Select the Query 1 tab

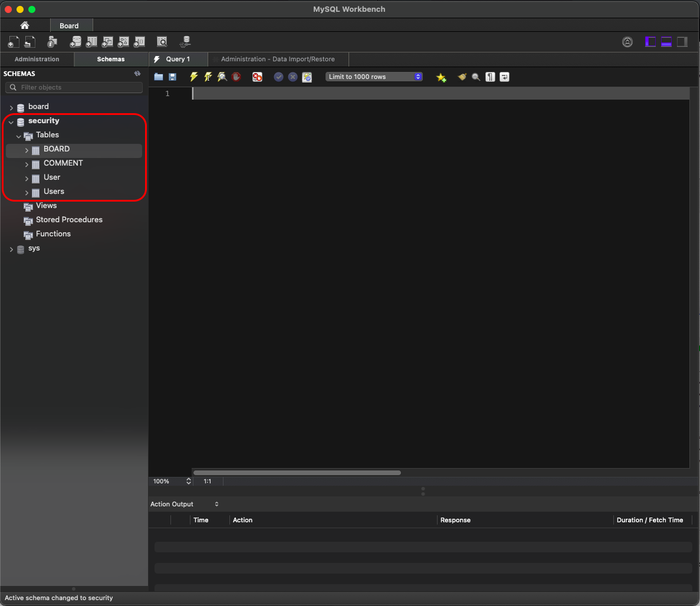[178, 59]
